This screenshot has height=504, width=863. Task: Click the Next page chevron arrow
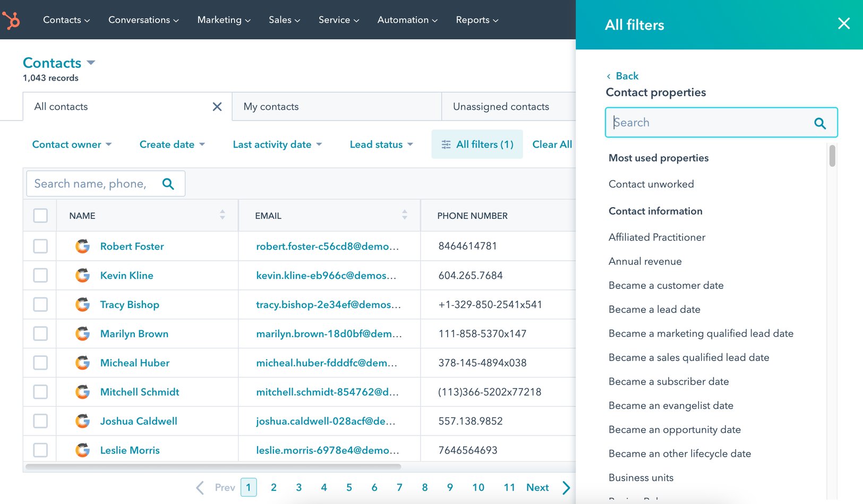(566, 487)
